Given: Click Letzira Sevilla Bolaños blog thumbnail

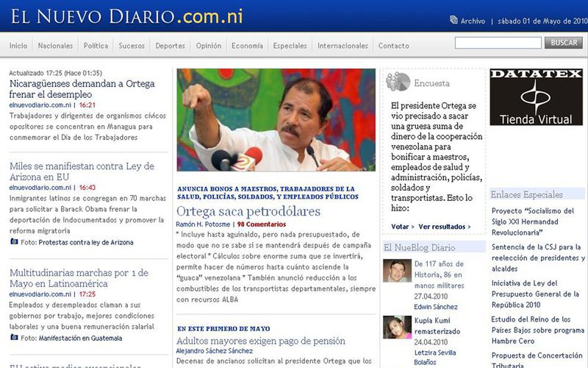Looking at the screenshot, I should pyautogui.click(x=397, y=327).
